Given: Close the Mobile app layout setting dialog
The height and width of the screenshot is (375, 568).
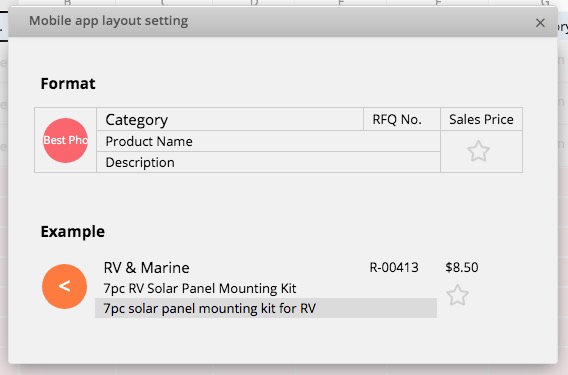Looking at the screenshot, I should [540, 23].
